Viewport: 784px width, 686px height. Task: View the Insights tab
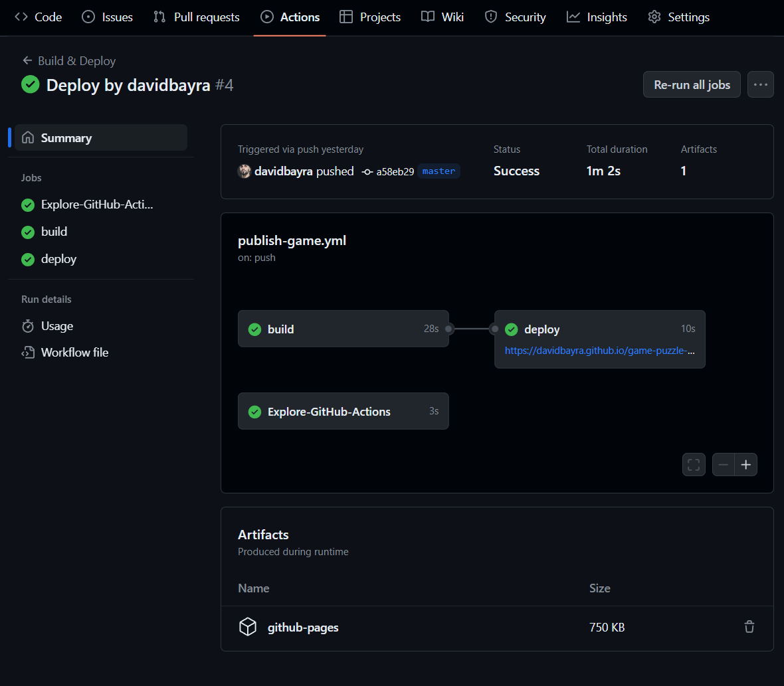point(597,17)
